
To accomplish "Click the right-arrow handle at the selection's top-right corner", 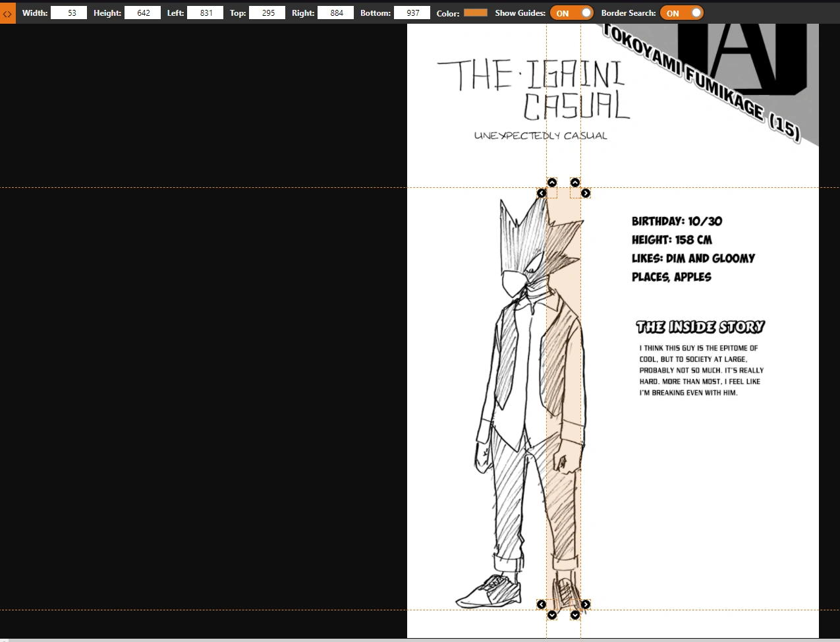I will pos(586,193).
